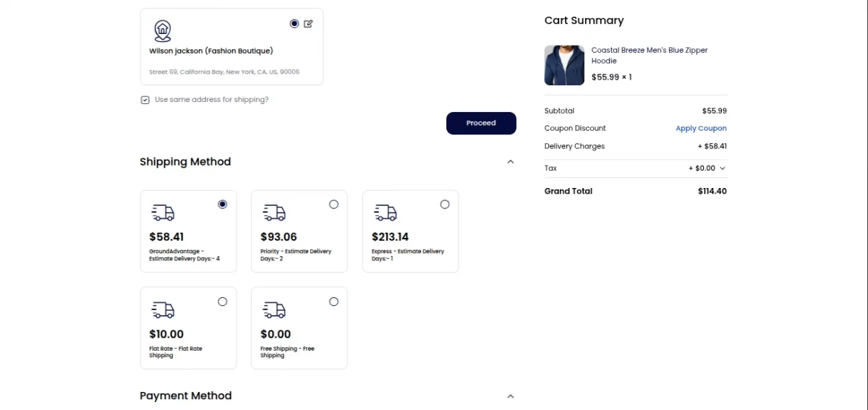Toggle Use same address for shipping checkbox

[145, 100]
